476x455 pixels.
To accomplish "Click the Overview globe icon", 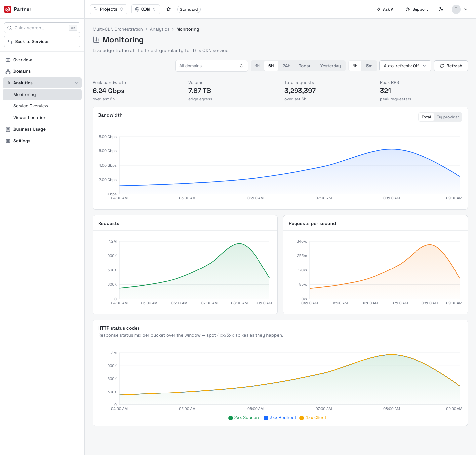I will (8, 60).
